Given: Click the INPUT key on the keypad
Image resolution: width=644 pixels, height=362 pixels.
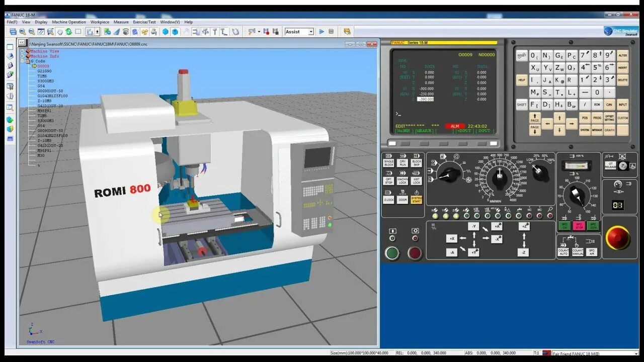Looking at the screenshot, I should pos(622,105).
